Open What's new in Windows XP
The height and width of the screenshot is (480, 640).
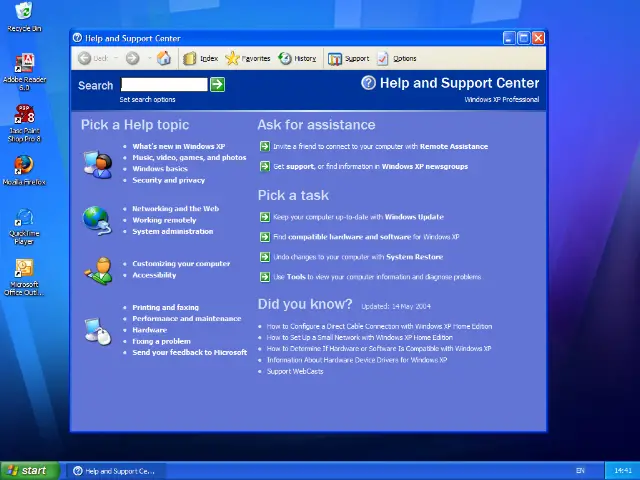(178, 146)
